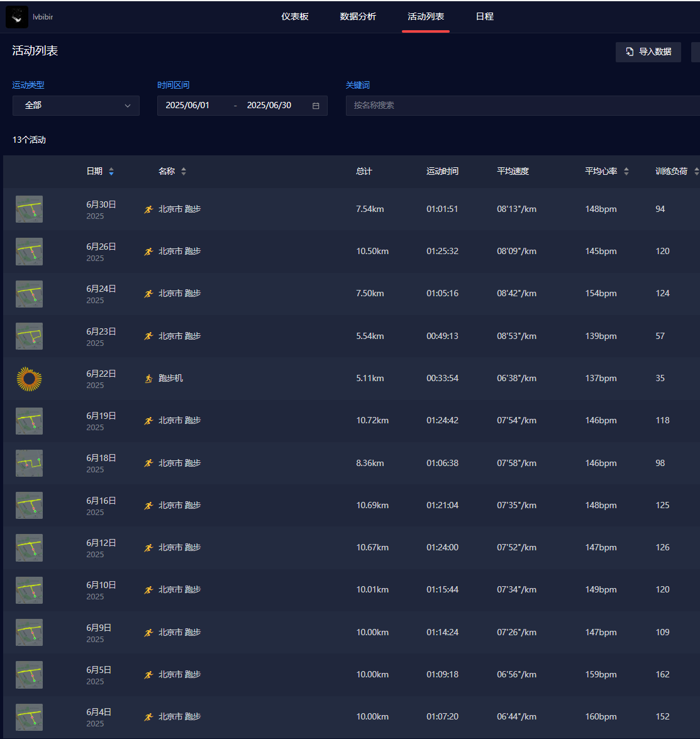Click the keyword search field 按名称搜索
The width and height of the screenshot is (700, 739).
pos(522,106)
